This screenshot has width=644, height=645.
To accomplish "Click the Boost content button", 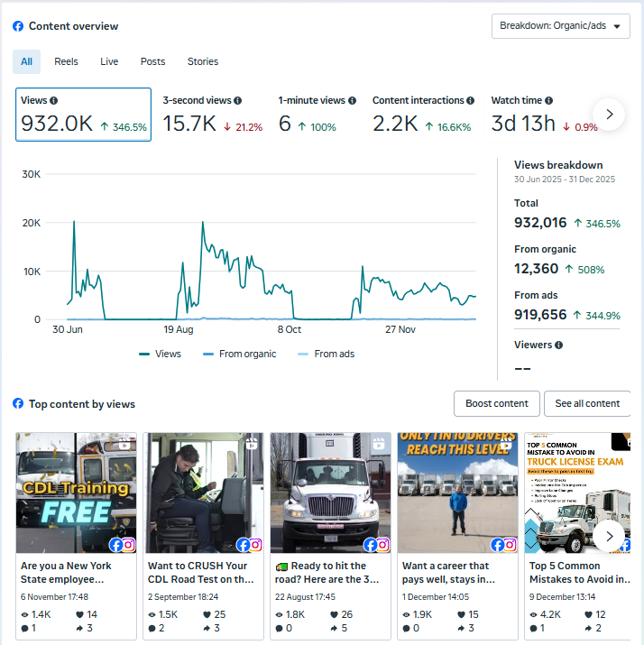I will click(x=497, y=403).
